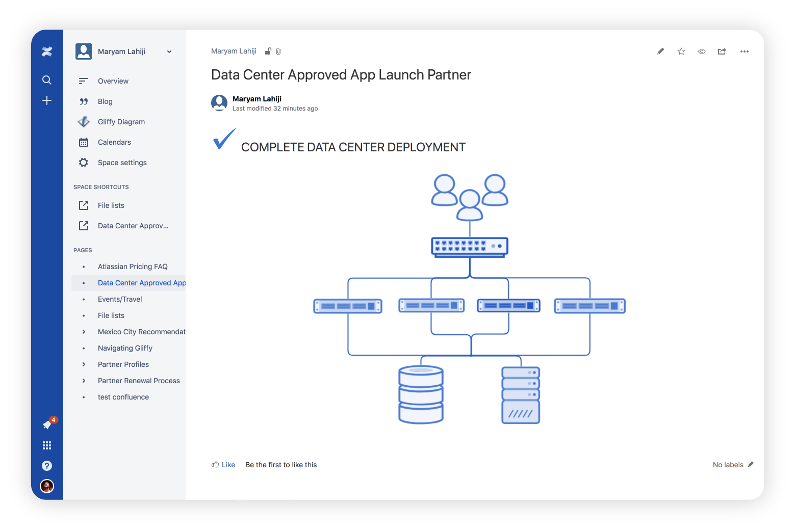Click external link icon beside File lists shortcut
The width and height of the screenshot is (795, 532).
84,205
